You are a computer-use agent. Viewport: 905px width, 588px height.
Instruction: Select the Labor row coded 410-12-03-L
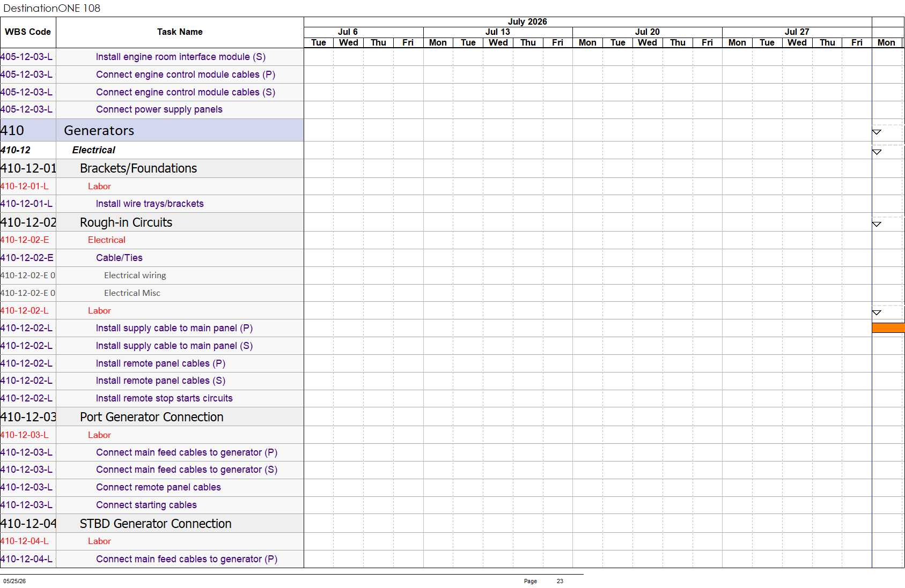click(152, 435)
